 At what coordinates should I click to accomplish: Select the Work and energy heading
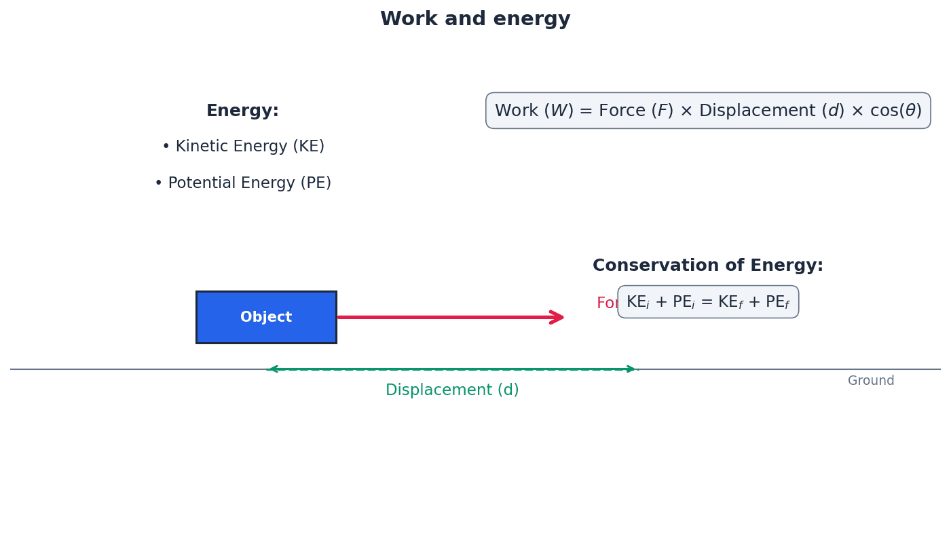coord(475,18)
